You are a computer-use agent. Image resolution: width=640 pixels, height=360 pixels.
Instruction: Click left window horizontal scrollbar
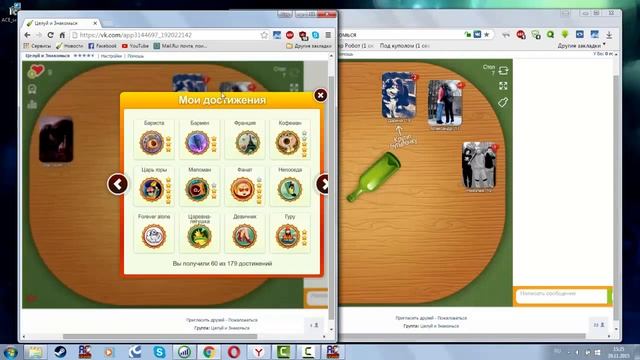pos(160,337)
